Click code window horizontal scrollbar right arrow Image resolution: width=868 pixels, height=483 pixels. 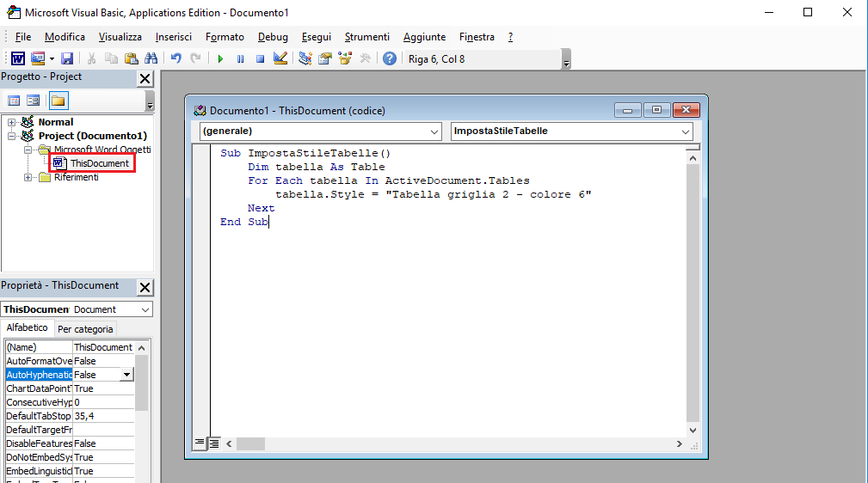(680, 443)
